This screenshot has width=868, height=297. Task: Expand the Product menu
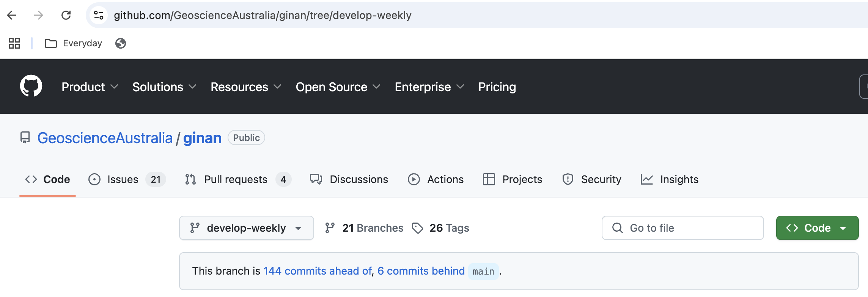pos(90,87)
